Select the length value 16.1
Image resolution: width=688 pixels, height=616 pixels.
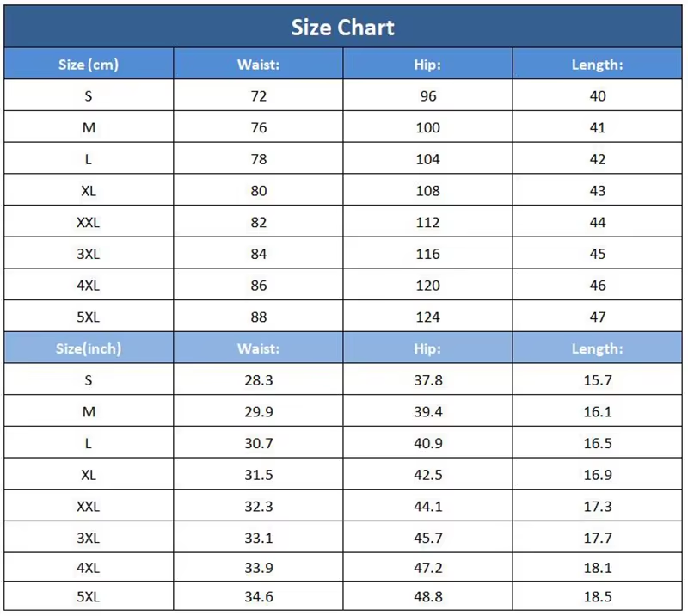pyautogui.click(x=598, y=412)
